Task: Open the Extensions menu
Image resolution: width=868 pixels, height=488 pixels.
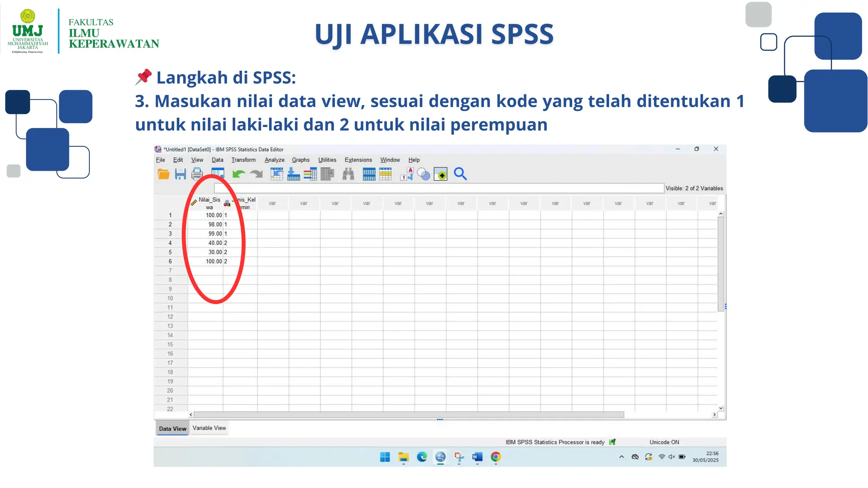Action: pos(358,160)
